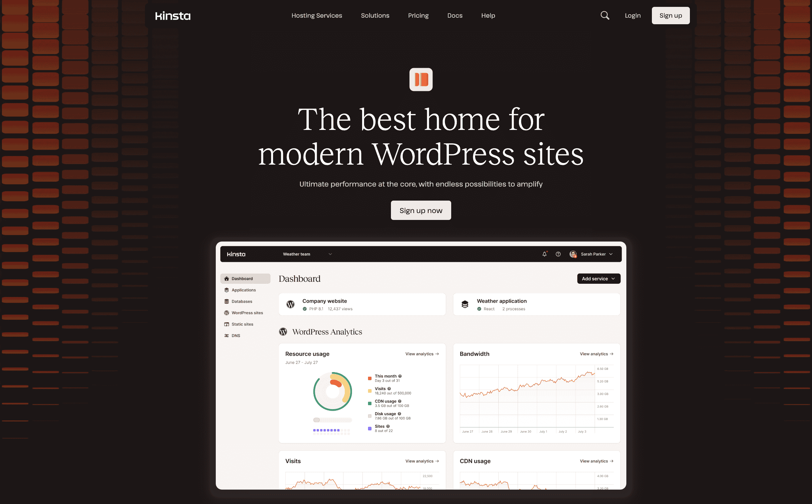Click the Kinsta logo in the dashboard
The height and width of the screenshot is (504, 812).
[x=235, y=254]
